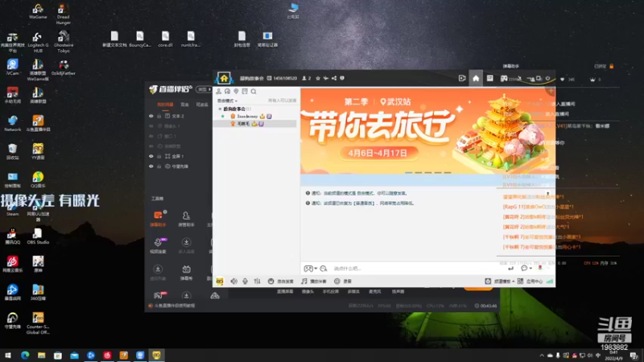Lock the 文本 2 source
Viewport: 644px width, 362px height.
[159, 116]
